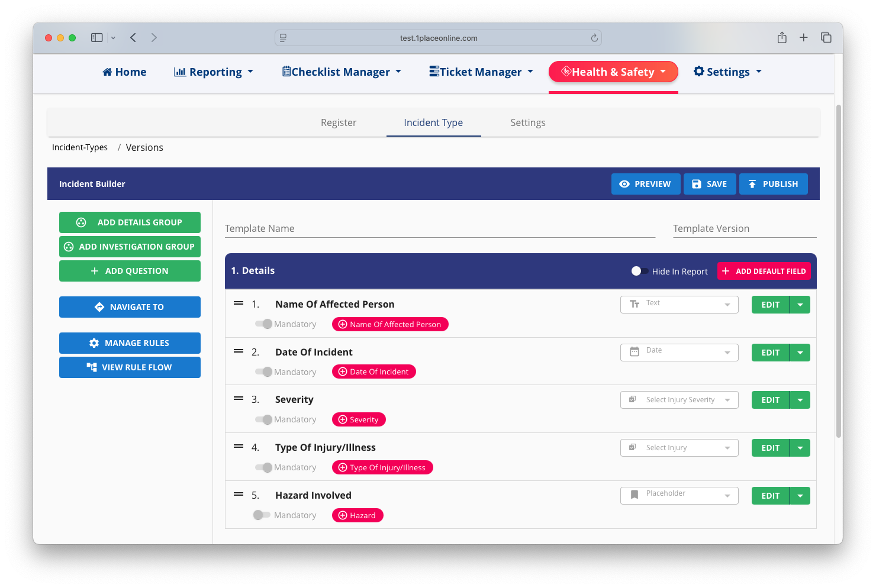Click the floppy disk Save icon
The image size is (876, 588).
[x=696, y=184]
